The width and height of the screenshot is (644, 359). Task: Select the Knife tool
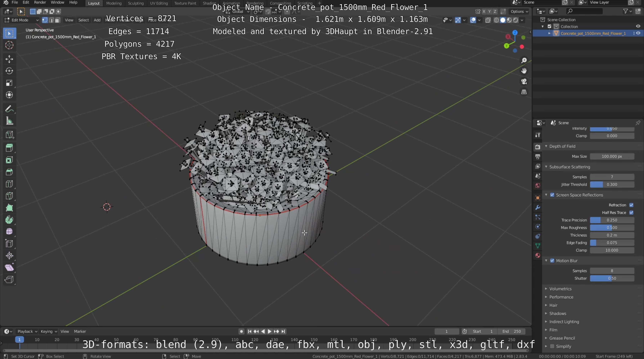pyautogui.click(x=9, y=196)
